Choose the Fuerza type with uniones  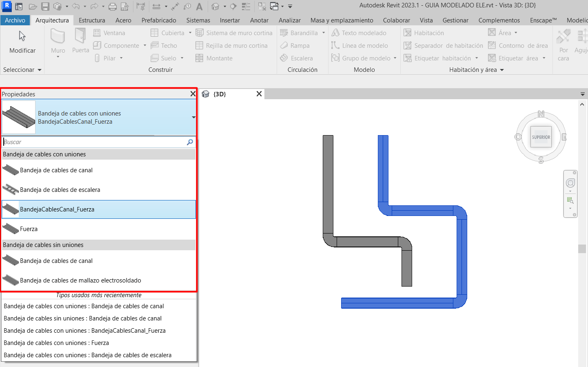pos(99,229)
